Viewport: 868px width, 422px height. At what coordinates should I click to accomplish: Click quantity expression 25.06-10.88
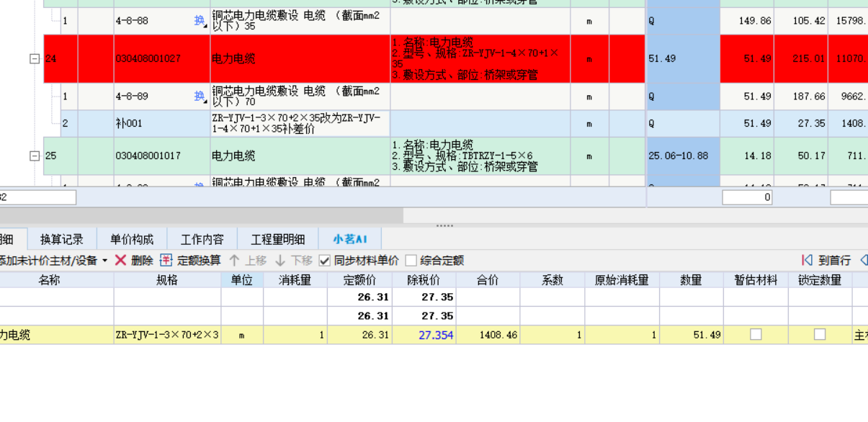tap(678, 156)
